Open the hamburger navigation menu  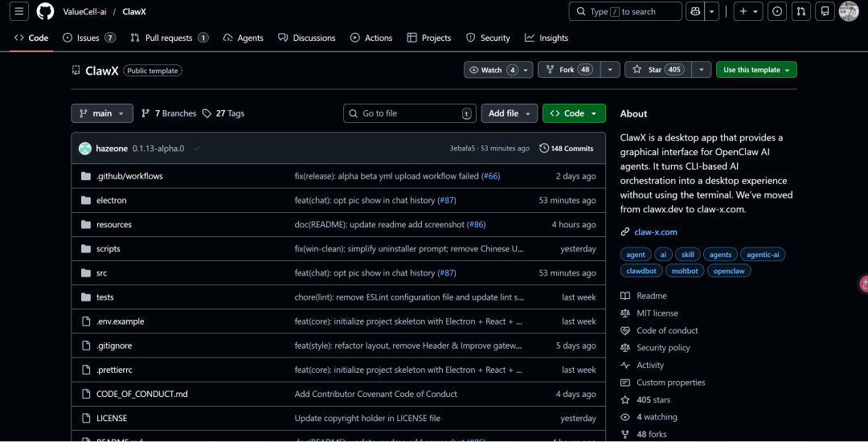point(19,11)
